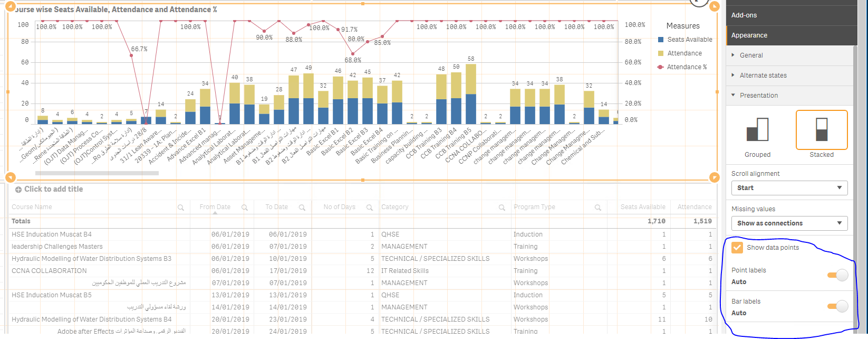Screen dimensions: 868x339
Task: Search the To Date column
Action: (302, 208)
